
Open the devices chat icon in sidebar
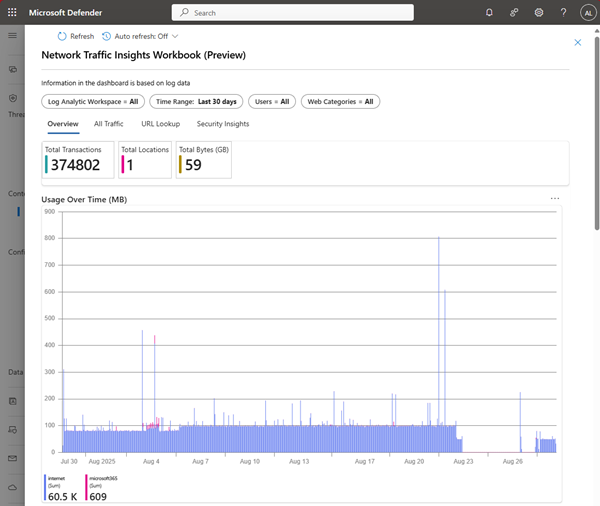click(13, 69)
